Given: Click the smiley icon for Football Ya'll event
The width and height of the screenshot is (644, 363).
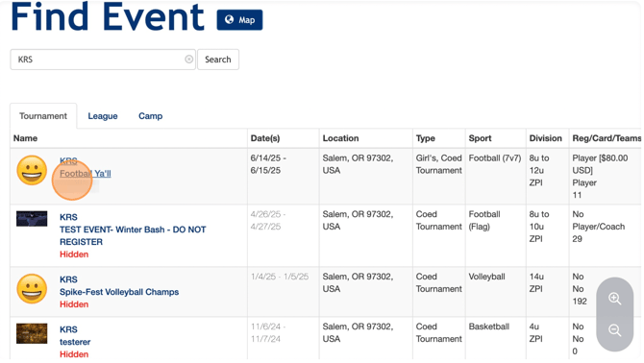Looking at the screenshot, I should pos(32,170).
